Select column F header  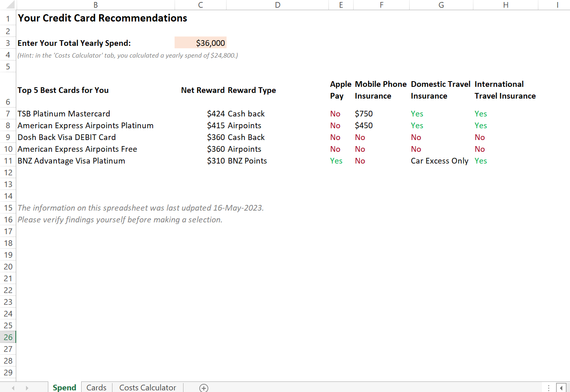[382, 5]
